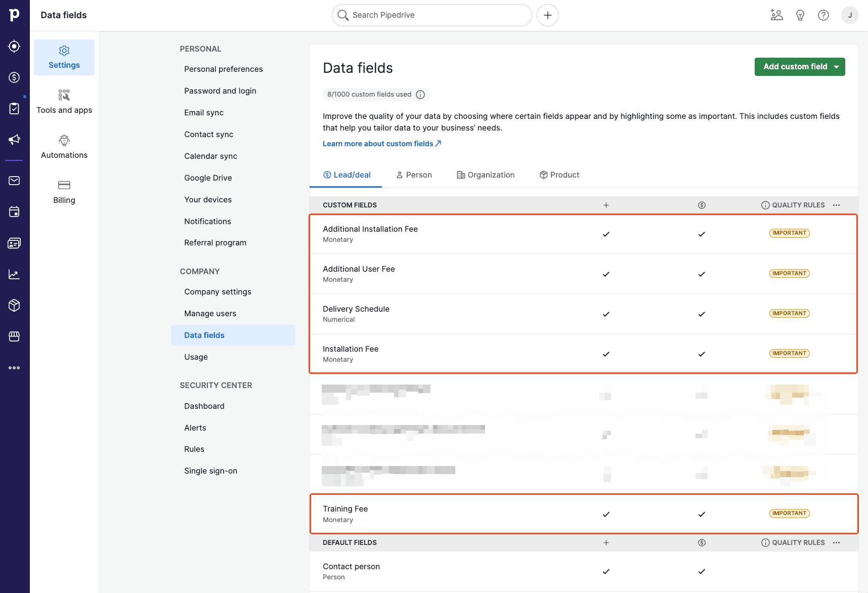Open the Learn more about custom fields link

pos(378,143)
